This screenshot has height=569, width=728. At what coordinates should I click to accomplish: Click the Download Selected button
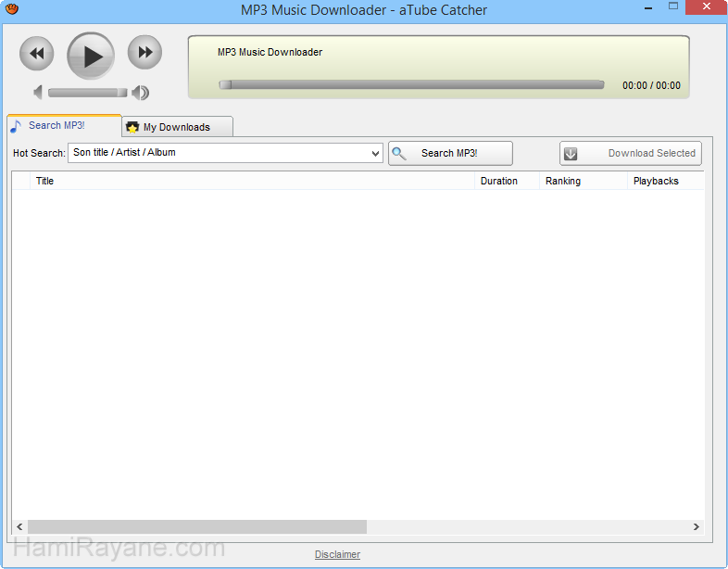[x=631, y=153]
